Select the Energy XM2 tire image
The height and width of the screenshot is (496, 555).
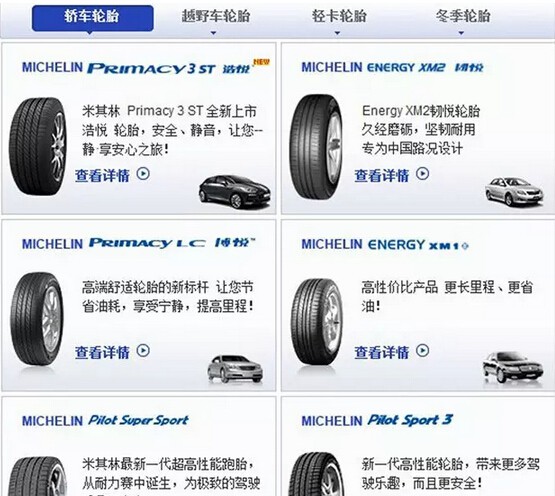(316, 147)
